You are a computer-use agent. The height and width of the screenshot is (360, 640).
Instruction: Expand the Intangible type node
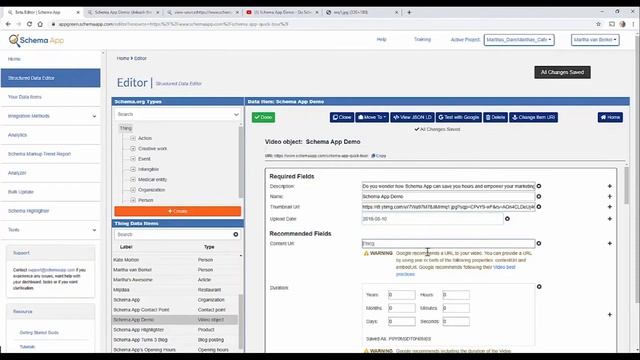[133, 169]
